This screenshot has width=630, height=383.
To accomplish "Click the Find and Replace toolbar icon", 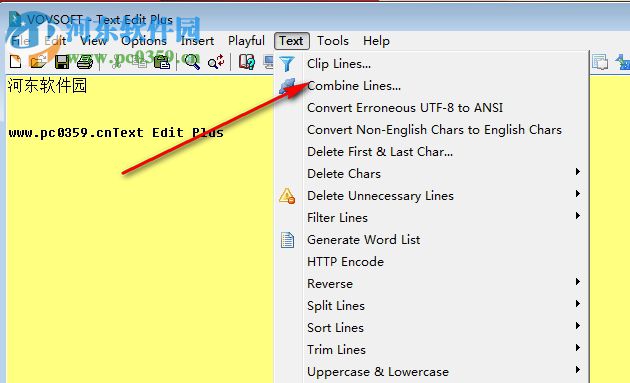I will coord(216,62).
